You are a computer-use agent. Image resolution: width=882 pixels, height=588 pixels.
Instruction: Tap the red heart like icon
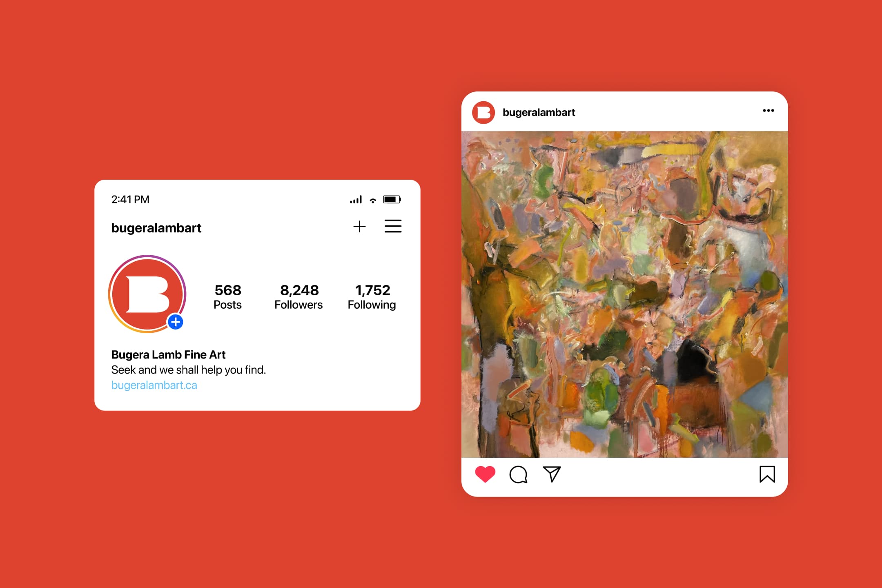(x=485, y=474)
